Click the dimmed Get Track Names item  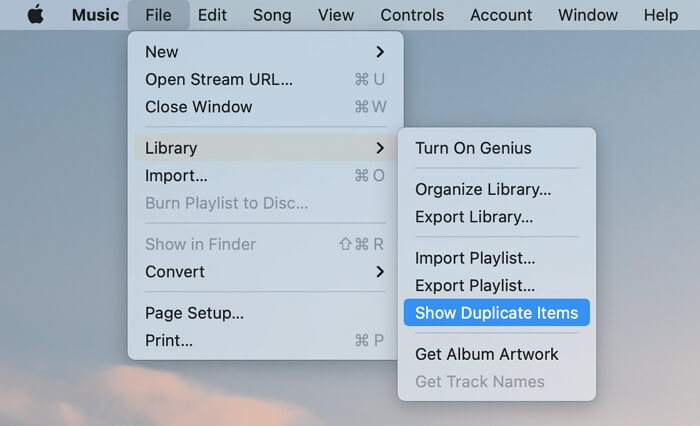coord(496,382)
